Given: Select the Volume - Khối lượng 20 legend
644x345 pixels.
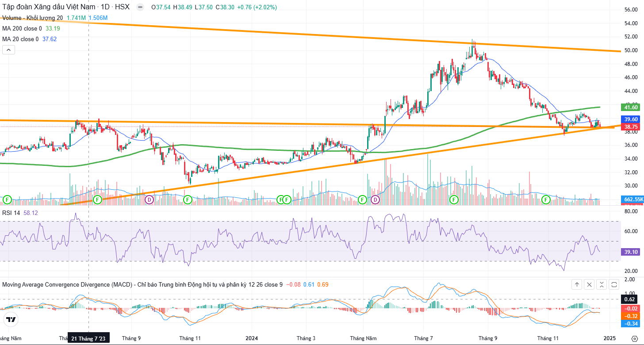Looking at the screenshot, I should pos(33,18).
